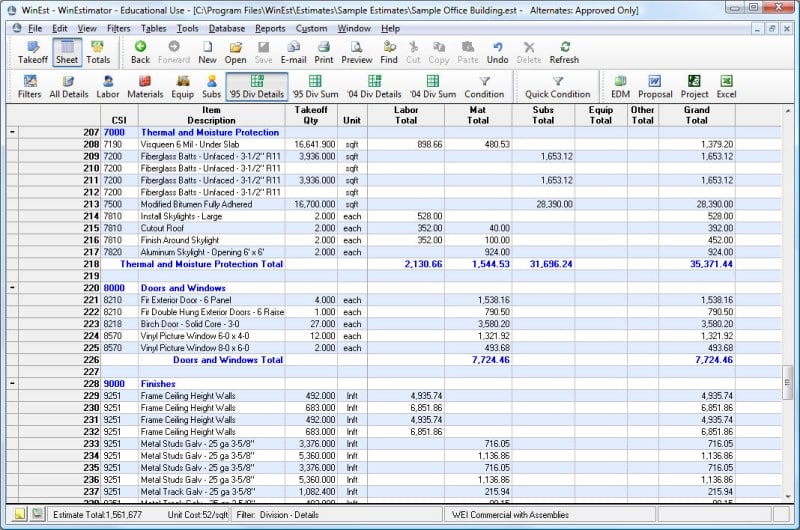
Task: Click the Labor Total column header
Action: tap(406, 115)
